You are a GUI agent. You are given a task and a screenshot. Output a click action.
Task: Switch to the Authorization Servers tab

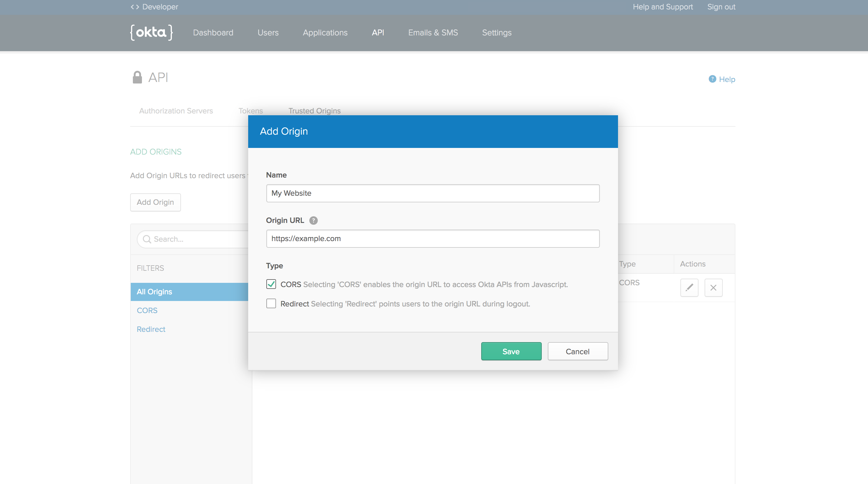[175, 110]
